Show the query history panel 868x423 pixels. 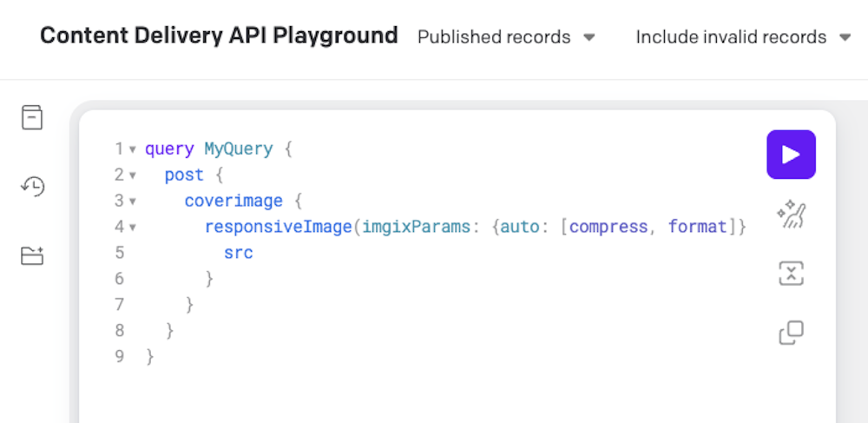32,186
